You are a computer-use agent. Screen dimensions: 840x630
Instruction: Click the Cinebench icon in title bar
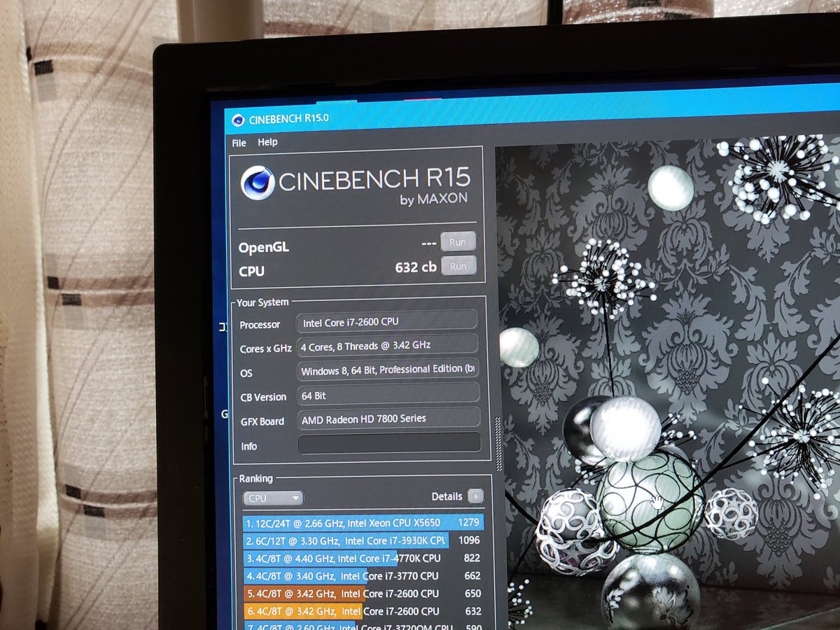(237, 120)
